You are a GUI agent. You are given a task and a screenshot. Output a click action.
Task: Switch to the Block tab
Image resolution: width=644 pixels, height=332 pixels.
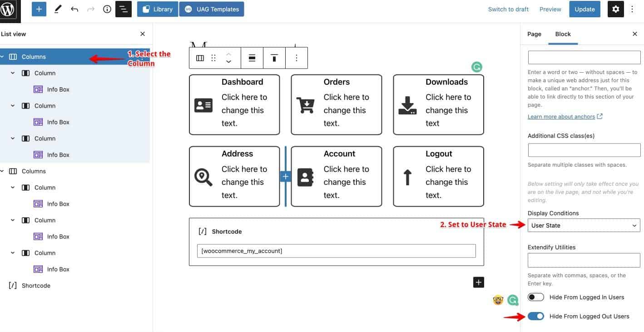(x=563, y=34)
